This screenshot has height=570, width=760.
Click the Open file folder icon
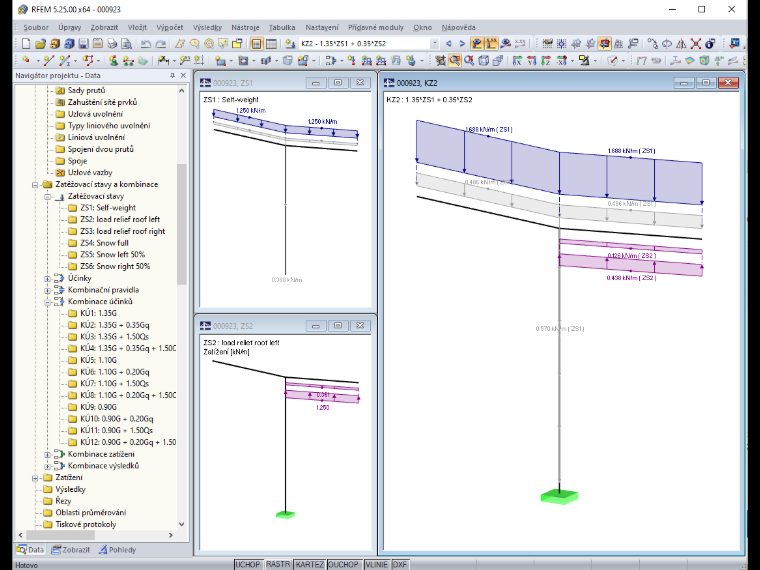40,44
